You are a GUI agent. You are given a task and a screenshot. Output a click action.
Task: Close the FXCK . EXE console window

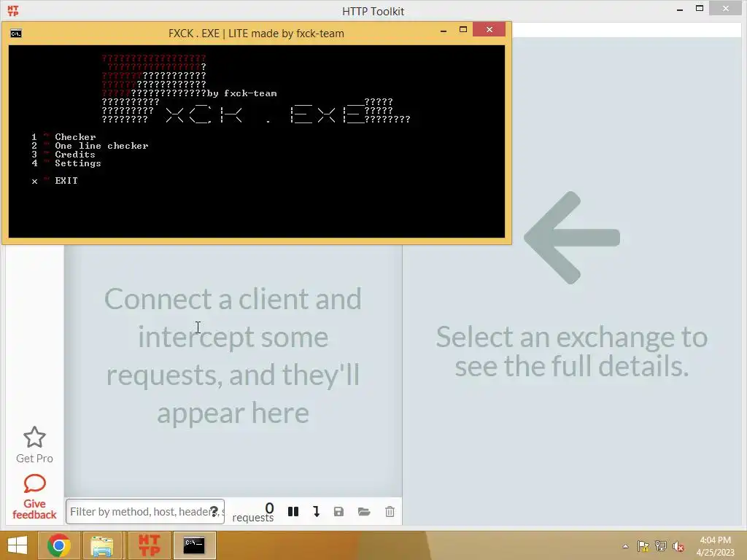click(x=489, y=29)
